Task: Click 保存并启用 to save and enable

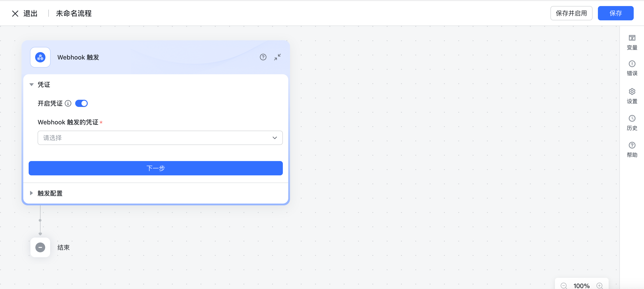Action: tap(571, 13)
